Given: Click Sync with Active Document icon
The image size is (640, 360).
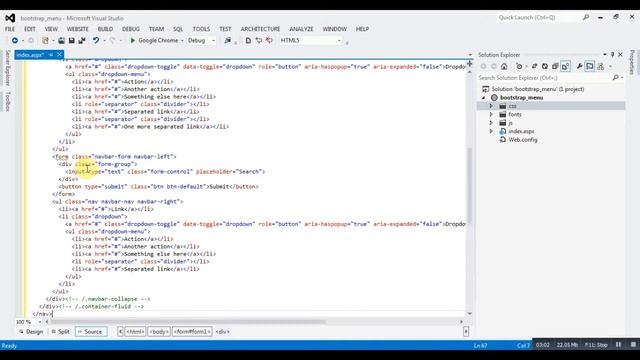Looking at the screenshot, I should [x=534, y=66].
